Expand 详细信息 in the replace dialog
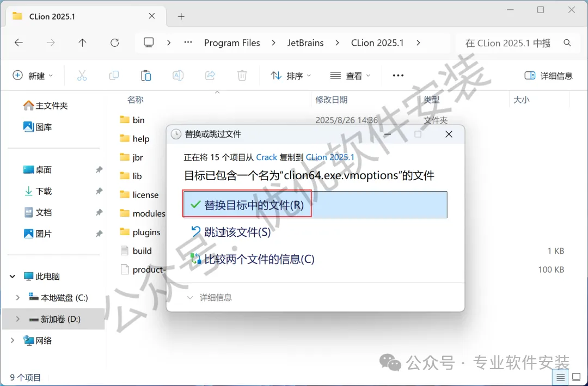Screen dimensions: 588x386 (210, 298)
